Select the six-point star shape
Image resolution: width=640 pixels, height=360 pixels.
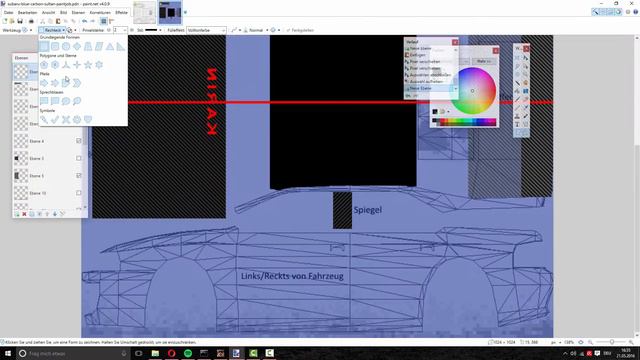[99, 65]
